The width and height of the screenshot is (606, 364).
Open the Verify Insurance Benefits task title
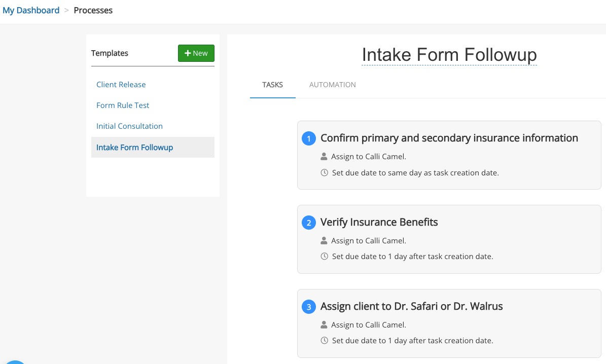379,222
